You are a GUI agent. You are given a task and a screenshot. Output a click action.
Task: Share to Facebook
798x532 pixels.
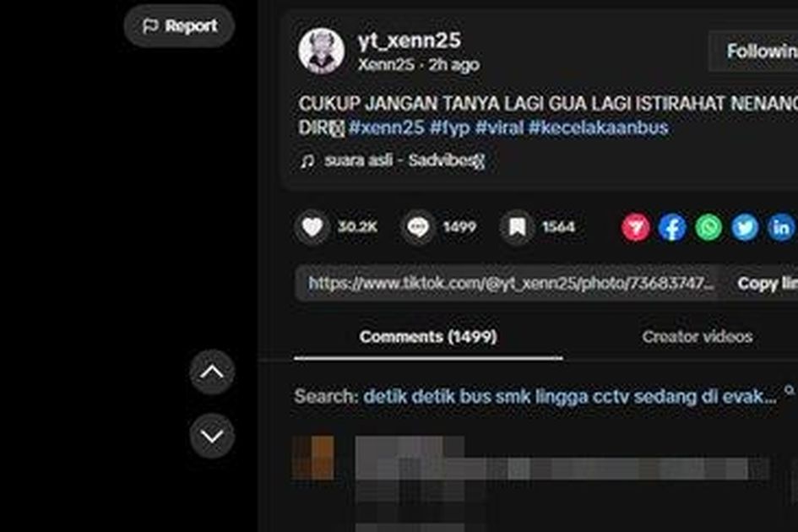click(672, 227)
